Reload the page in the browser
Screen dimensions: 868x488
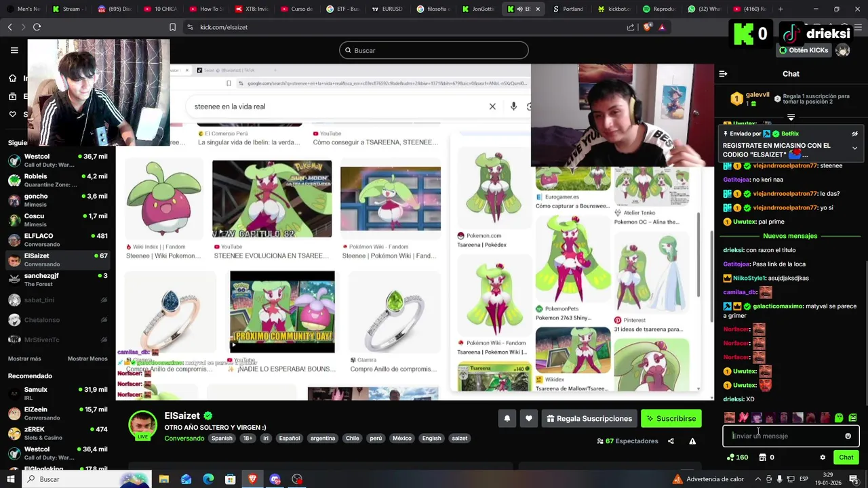click(37, 27)
